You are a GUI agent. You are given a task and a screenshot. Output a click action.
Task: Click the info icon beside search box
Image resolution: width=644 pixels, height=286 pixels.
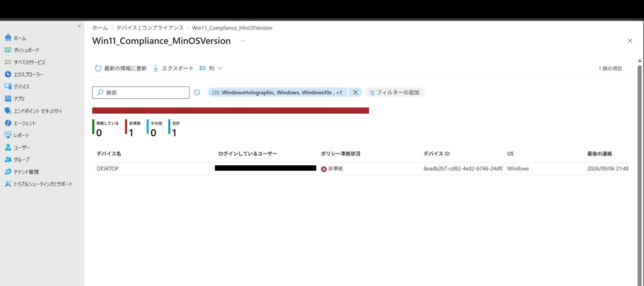pyautogui.click(x=196, y=92)
